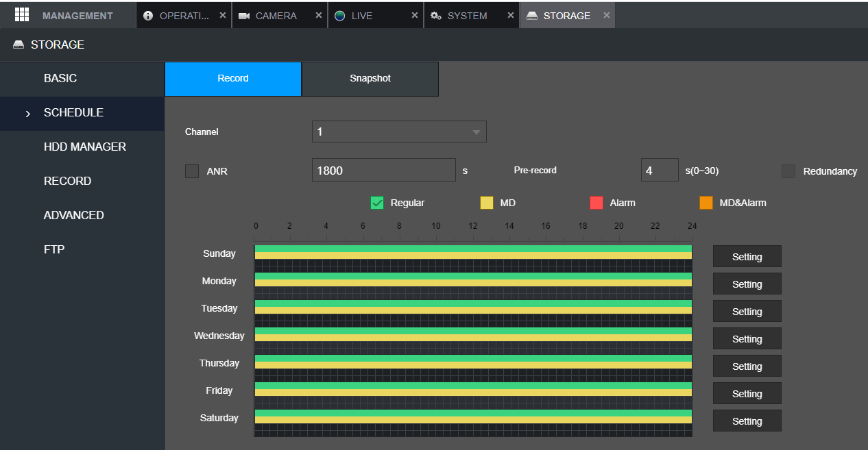Open Setting for Wednesday

click(747, 339)
